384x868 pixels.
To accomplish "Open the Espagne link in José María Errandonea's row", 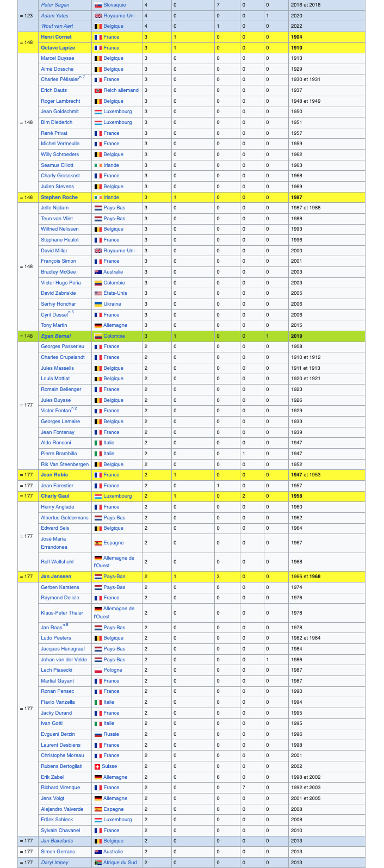I will (113, 543).
